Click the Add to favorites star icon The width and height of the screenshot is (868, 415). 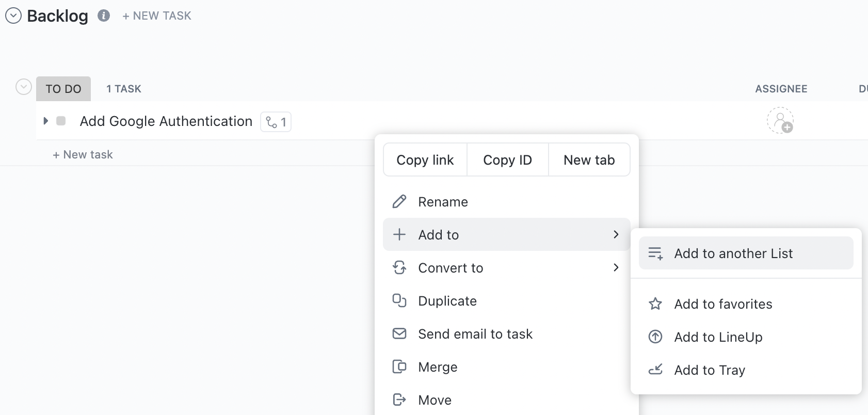click(655, 304)
